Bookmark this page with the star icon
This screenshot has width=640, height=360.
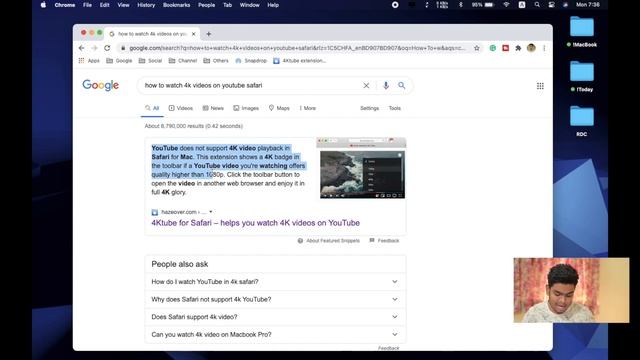(x=477, y=48)
